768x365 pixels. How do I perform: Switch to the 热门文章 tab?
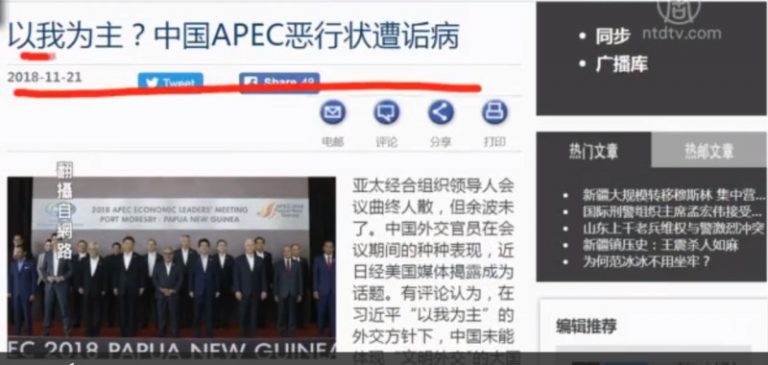point(594,150)
